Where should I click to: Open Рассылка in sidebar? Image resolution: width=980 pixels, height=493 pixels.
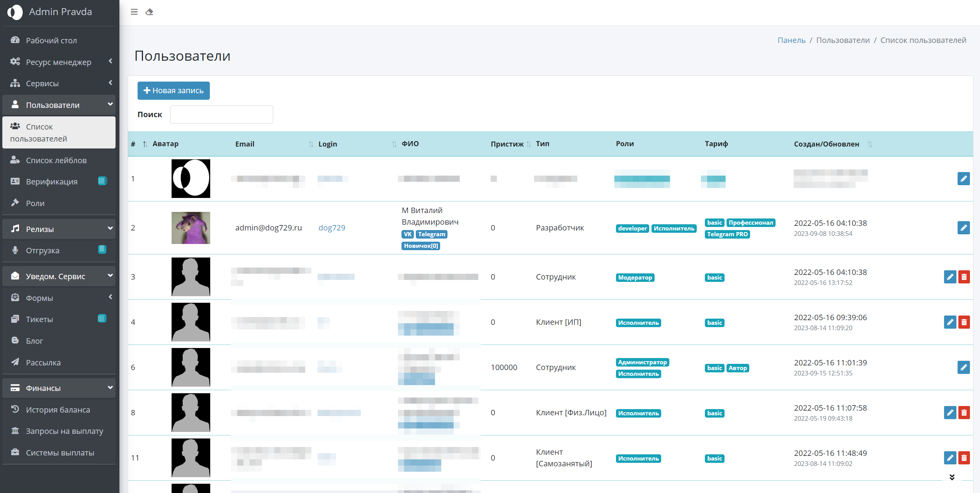pyautogui.click(x=59, y=363)
